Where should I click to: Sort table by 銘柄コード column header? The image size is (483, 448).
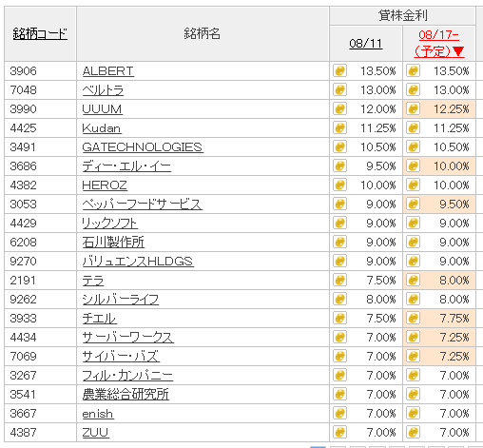(x=40, y=33)
